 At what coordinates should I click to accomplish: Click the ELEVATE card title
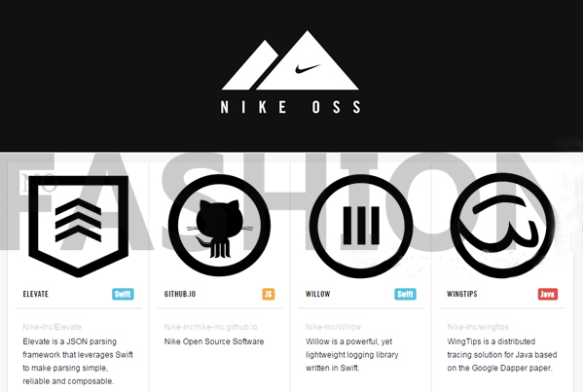pyautogui.click(x=36, y=294)
